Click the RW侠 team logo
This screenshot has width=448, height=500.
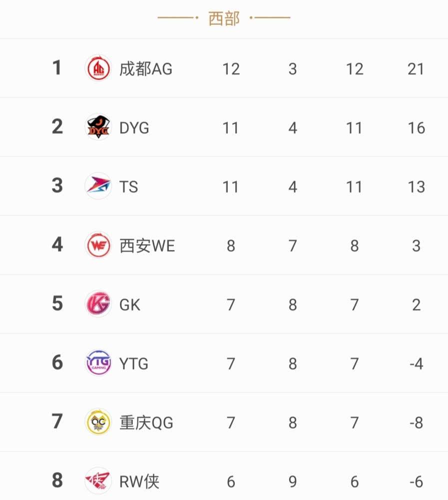point(98,481)
